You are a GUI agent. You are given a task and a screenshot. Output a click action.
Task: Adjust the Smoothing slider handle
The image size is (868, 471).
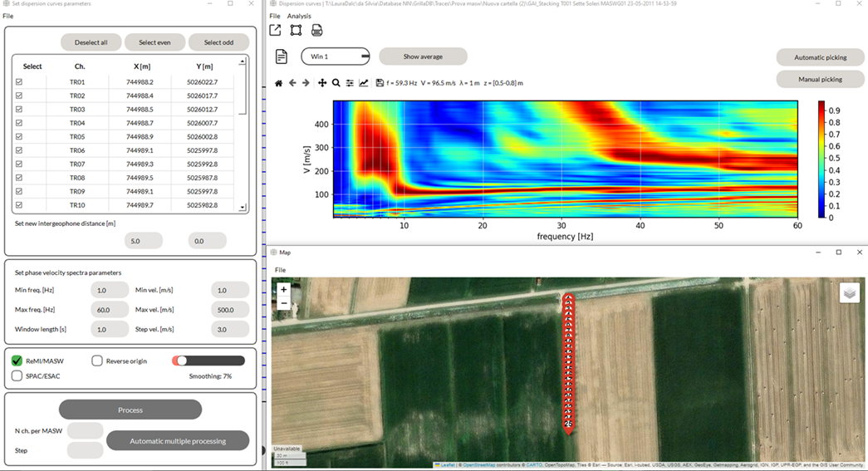tap(181, 361)
